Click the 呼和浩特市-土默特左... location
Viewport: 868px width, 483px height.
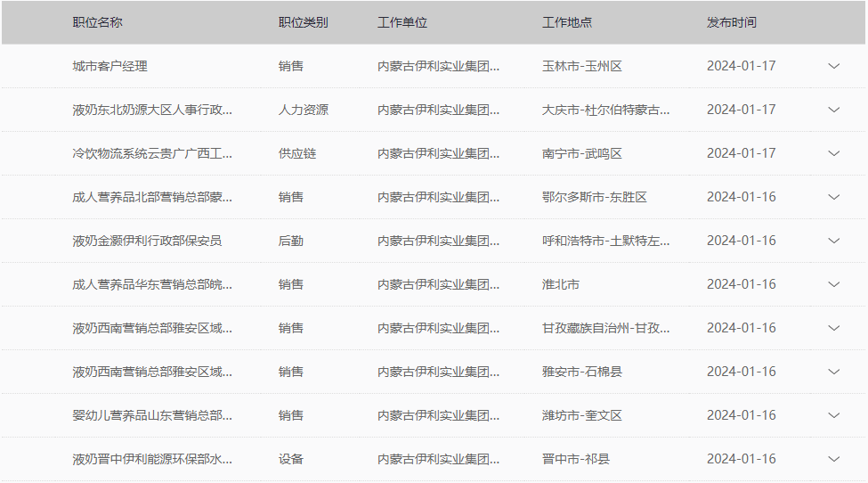(x=605, y=241)
